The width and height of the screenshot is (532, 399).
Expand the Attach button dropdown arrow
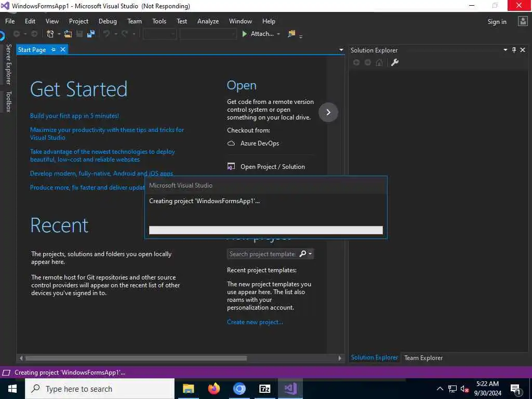coord(278,34)
